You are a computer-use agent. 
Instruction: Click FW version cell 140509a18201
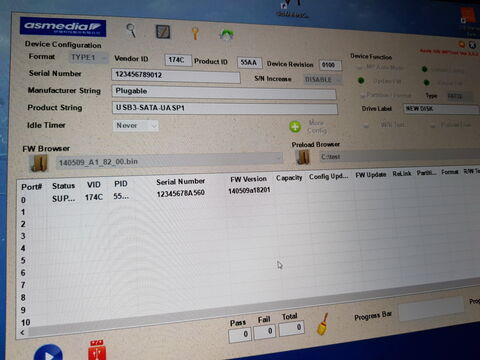point(249,190)
